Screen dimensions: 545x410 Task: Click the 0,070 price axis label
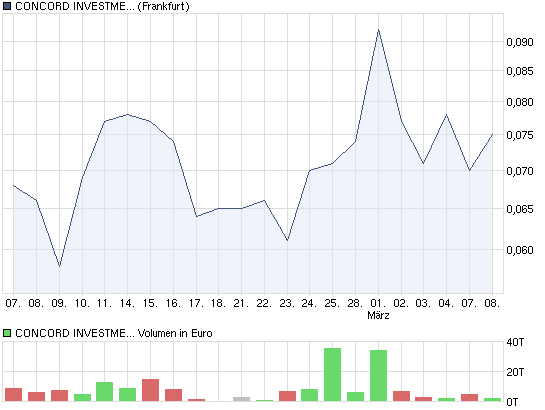(x=520, y=171)
